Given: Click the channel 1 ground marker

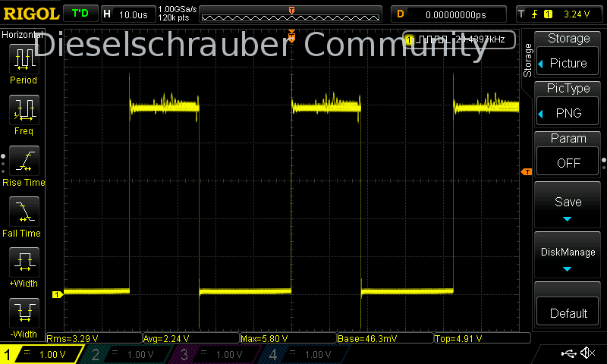Looking at the screenshot, I should pyautogui.click(x=58, y=295).
